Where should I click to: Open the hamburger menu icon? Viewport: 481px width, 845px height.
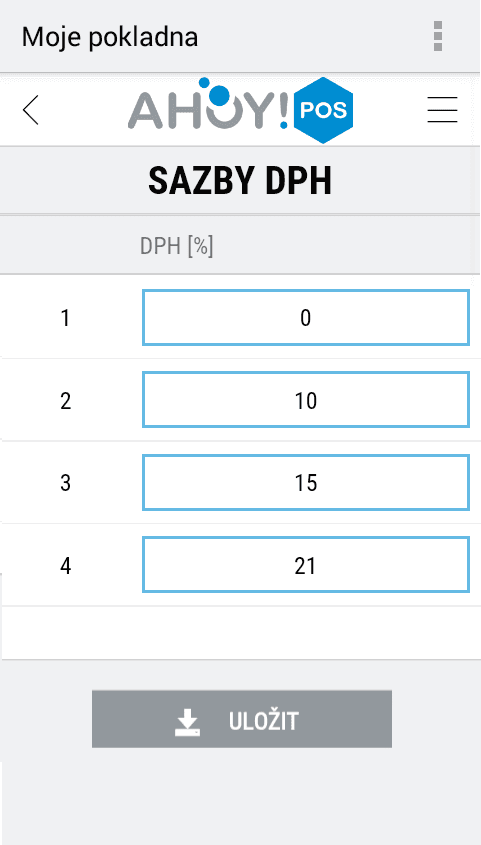coord(442,110)
